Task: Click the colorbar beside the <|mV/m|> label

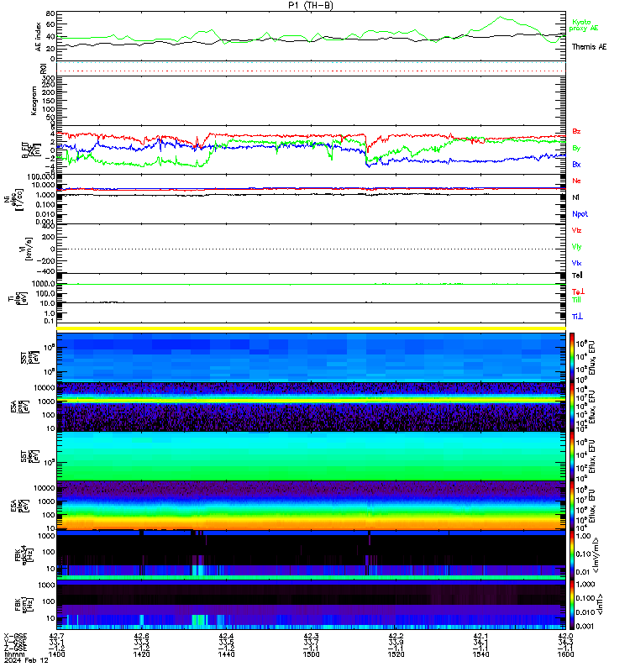Action: click(x=572, y=555)
